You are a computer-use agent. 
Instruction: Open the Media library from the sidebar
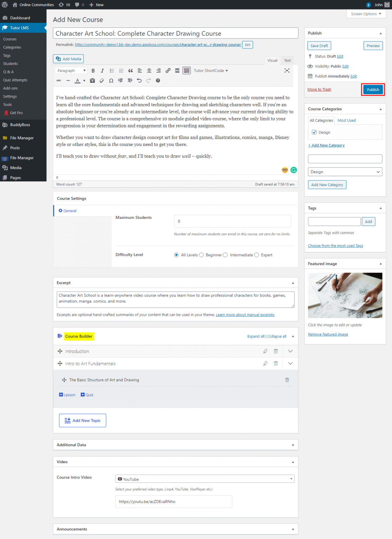tap(15, 168)
